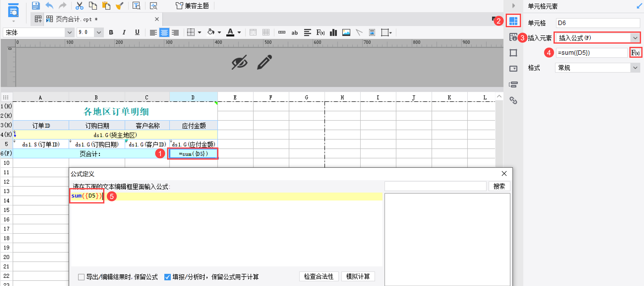Click the 兼容主题 theme menu item
Viewport: 644px width, 286px height.
click(x=192, y=5)
